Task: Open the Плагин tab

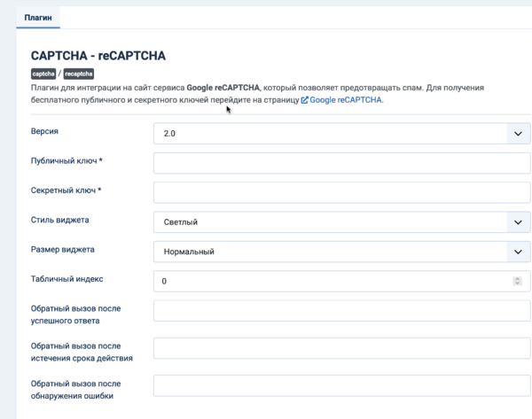Action: [38, 18]
